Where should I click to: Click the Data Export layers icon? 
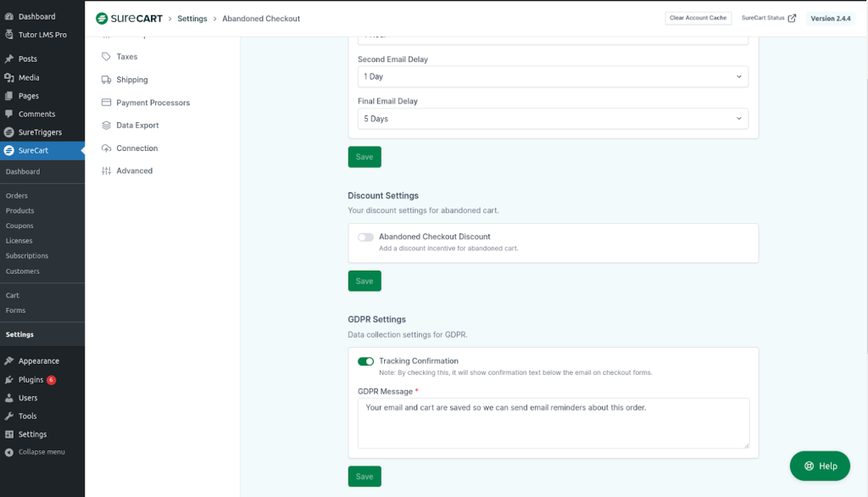tap(106, 126)
